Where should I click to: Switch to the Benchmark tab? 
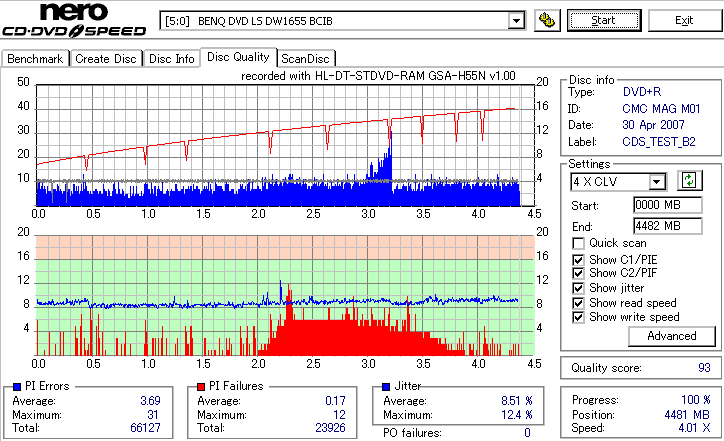pyautogui.click(x=35, y=59)
